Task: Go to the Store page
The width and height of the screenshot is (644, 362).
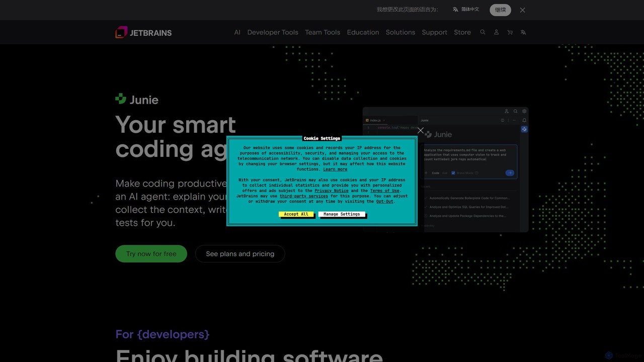Action: (462, 32)
